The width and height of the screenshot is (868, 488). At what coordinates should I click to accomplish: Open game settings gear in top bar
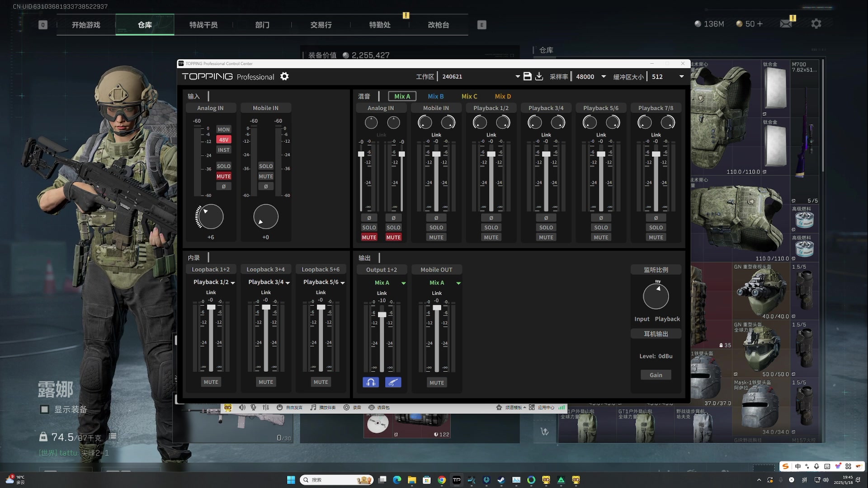click(x=816, y=23)
